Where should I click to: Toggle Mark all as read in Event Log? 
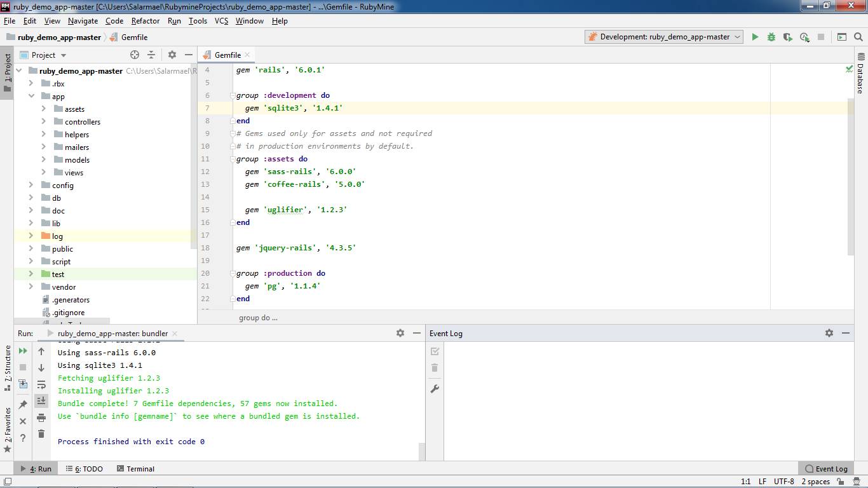point(435,351)
